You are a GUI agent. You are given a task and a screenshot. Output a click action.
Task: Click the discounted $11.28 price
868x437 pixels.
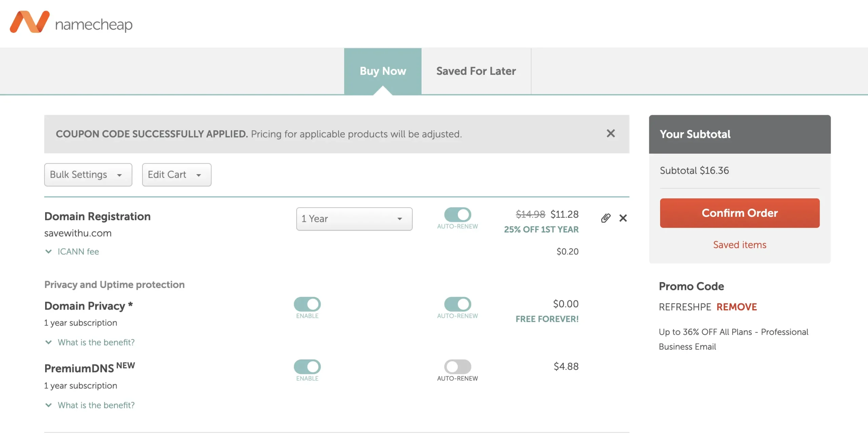pyautogui.click(x=565, y=214)
